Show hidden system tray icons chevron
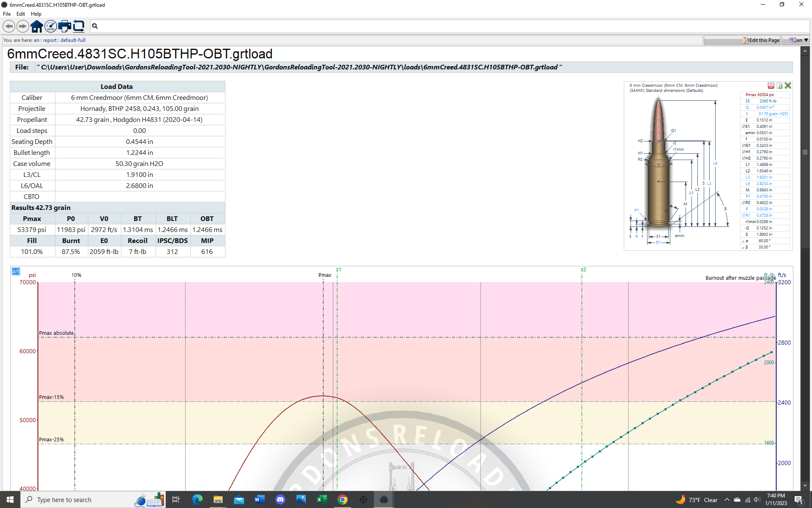This screenshot has height=508, width=812. click(727, 500)
